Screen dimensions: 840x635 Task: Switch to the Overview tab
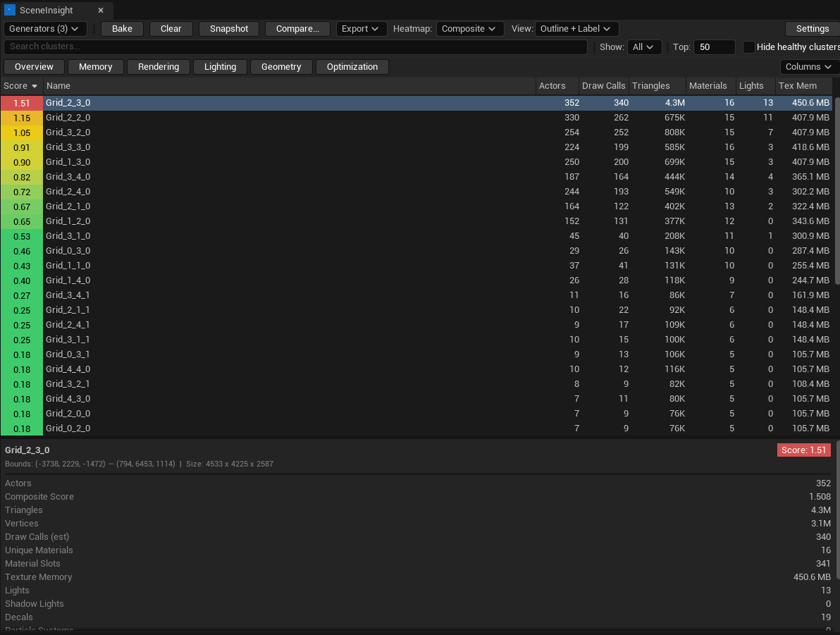[x=34, y=67]
